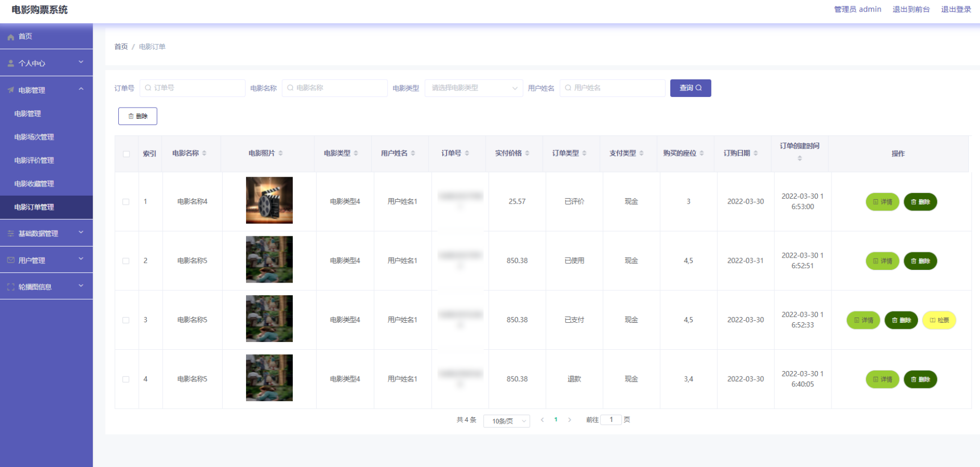Open movie photo thumbnail in row 2

click(x=269, y=259)
